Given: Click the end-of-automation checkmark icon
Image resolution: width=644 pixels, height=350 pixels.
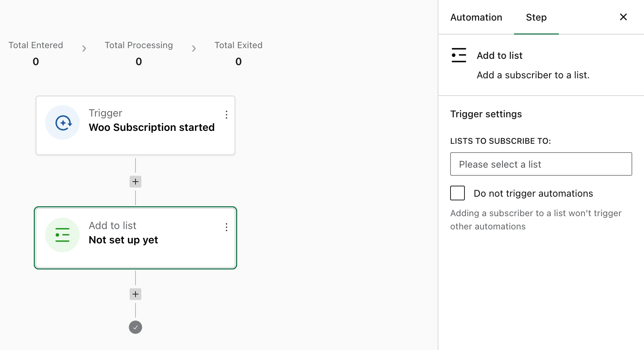Looking at the screenshot, I should pos(135,327).
